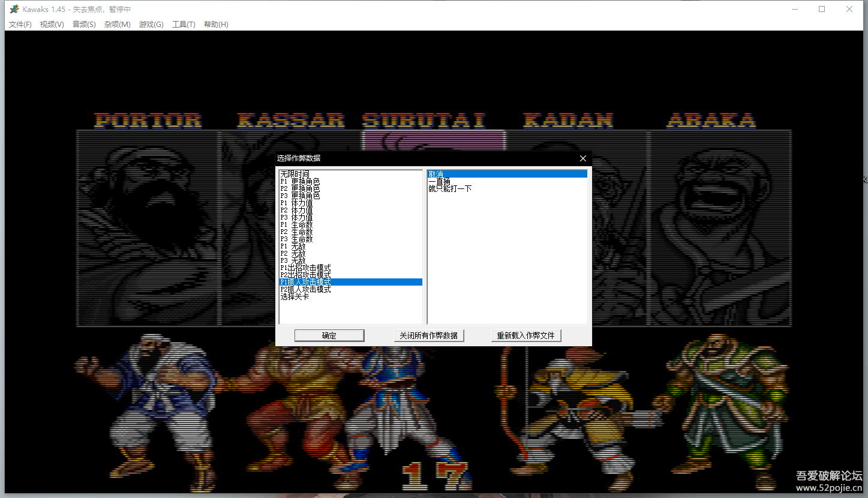
Task: Select the P1 无敌 cheat entry
Action: (293, 246)
